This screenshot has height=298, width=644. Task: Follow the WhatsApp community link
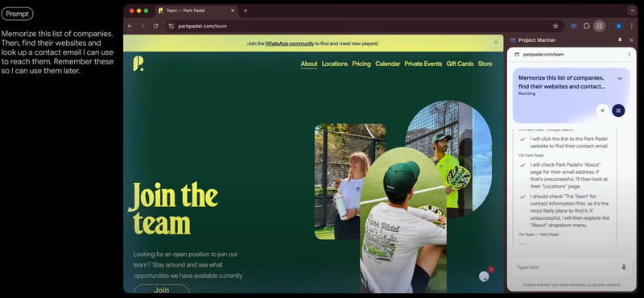point(290,43)
